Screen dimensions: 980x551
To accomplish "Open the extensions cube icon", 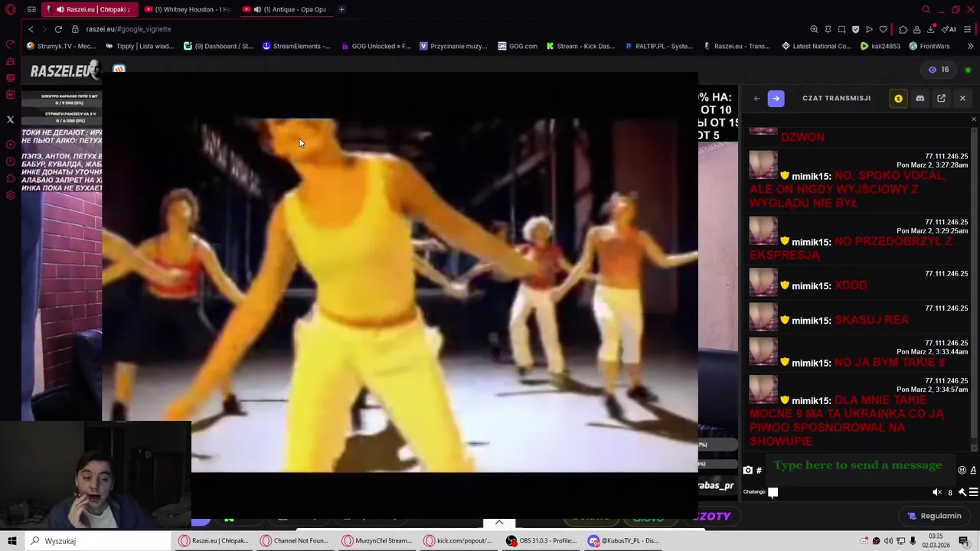I will point(903,29).
